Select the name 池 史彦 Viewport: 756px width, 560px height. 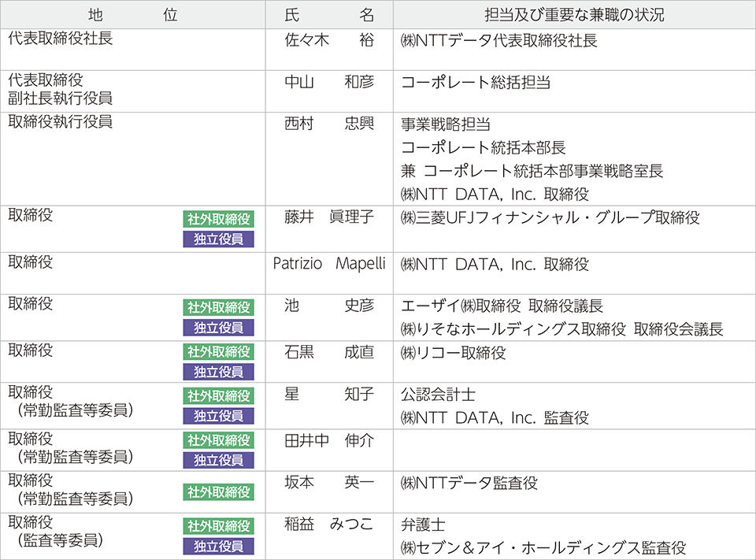pyautogui.click(x=329, y=306)
